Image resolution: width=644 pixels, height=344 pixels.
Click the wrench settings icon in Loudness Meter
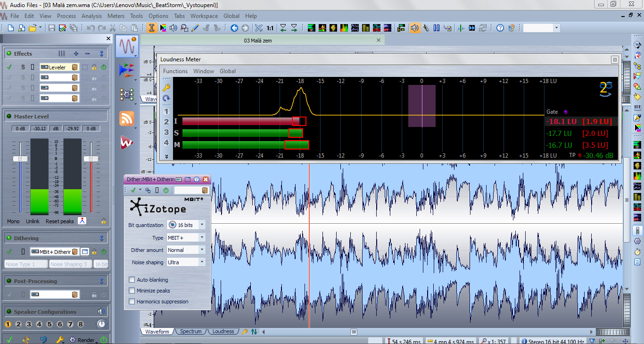[x=166, y=88]
